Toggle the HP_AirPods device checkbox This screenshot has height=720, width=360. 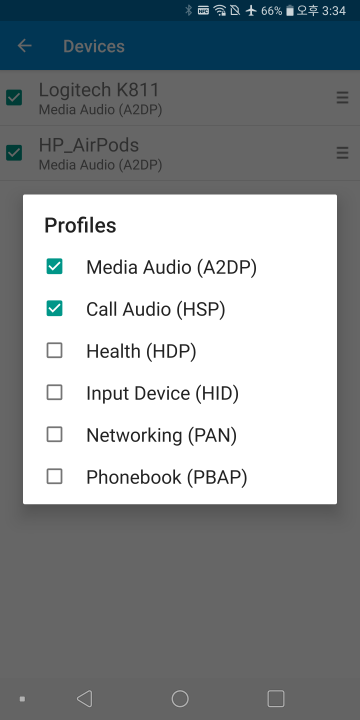(x=14, y=153)
